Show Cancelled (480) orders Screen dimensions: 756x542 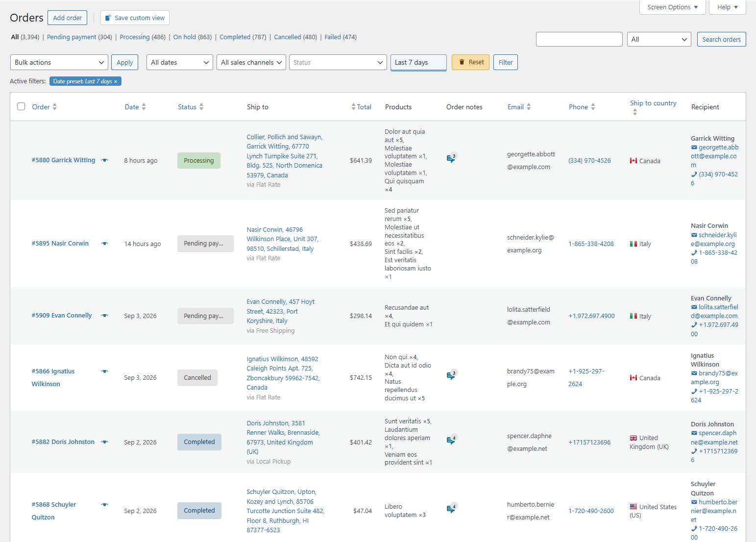[295, 37]
